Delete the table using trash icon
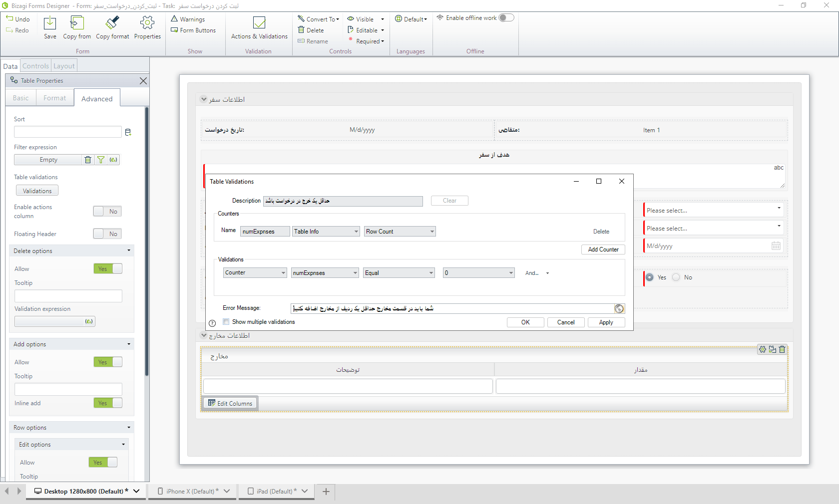The image size is (839, 504). coord(782,349)
